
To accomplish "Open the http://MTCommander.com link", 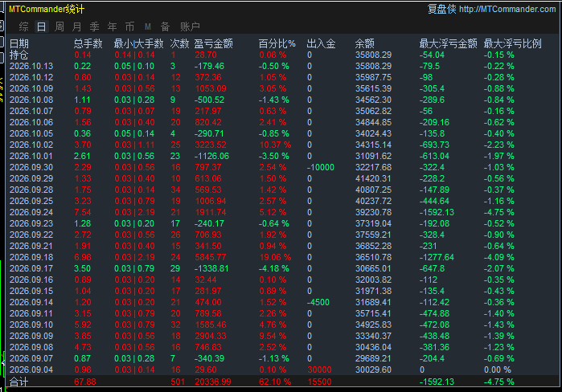I will [x=507, y=9].
